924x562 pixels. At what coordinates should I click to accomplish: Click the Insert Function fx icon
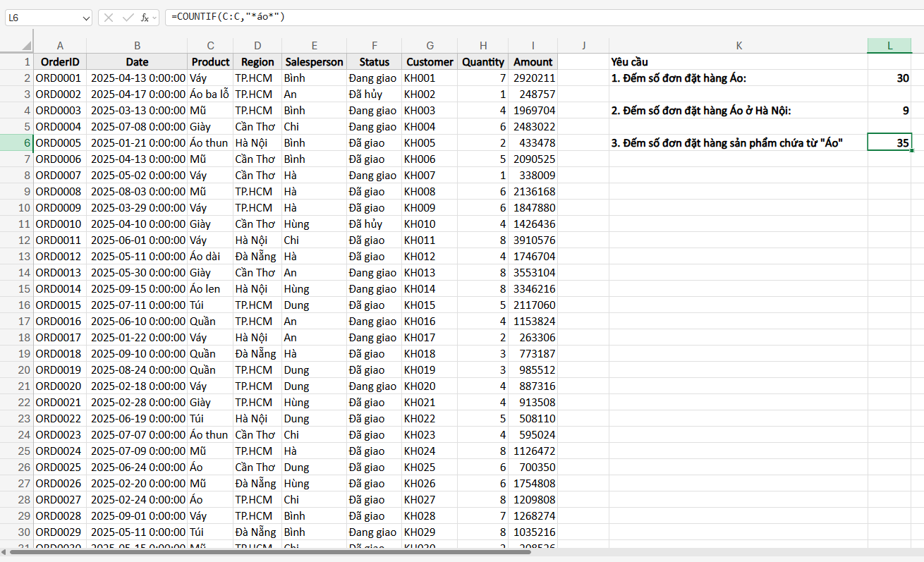tap(145, 18)
